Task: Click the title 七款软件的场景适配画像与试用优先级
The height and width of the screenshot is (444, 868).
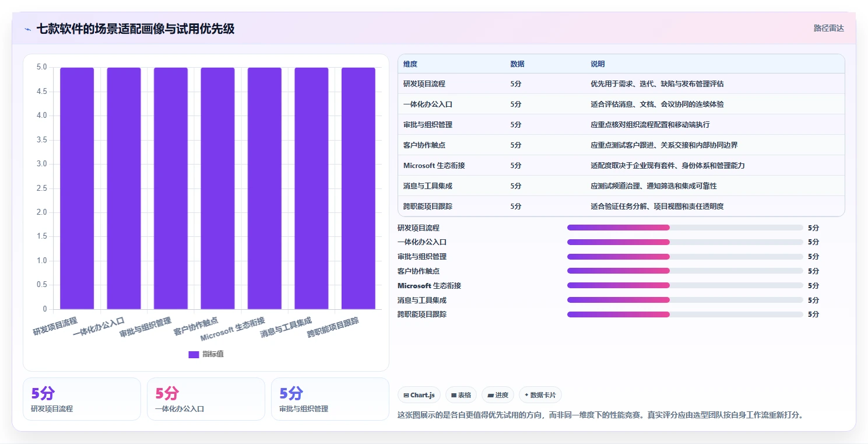Action: coord(135,29)
